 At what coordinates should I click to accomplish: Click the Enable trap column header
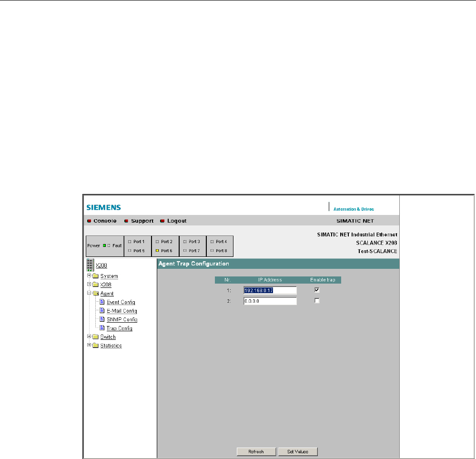click(x=323, y=280)
